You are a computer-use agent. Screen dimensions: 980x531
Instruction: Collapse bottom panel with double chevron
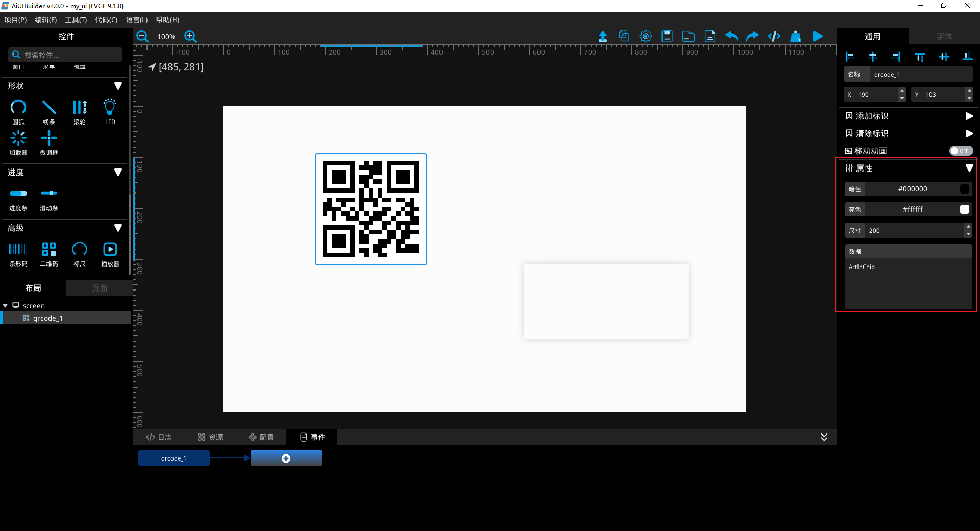click(824, 437)
